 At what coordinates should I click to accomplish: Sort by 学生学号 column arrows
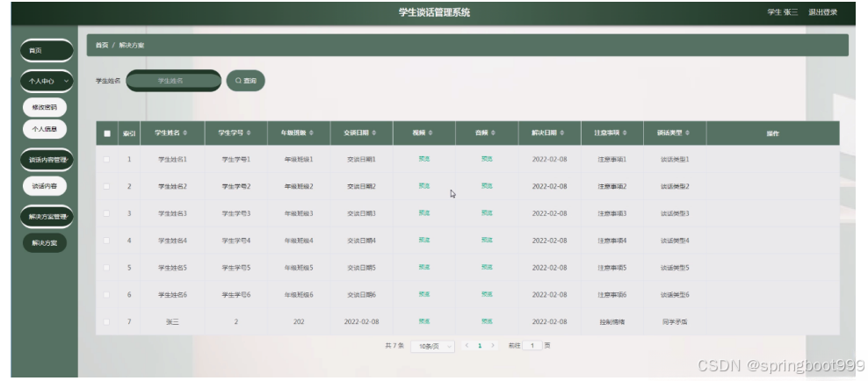[x=249, y=133]
